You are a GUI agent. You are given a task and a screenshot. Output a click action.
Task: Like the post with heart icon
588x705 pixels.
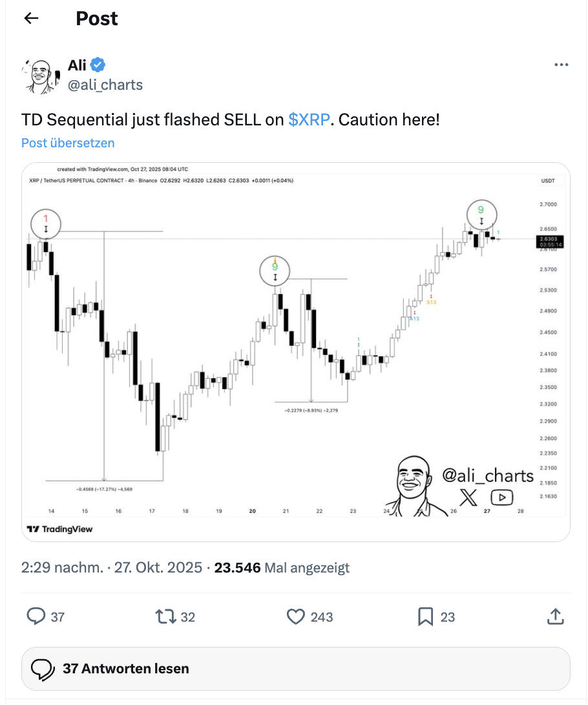pyautogui.click(x=296, y=617)
